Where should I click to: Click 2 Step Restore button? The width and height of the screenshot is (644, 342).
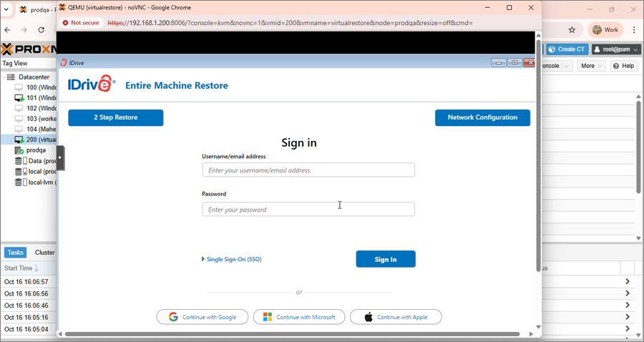coord(116,117)
